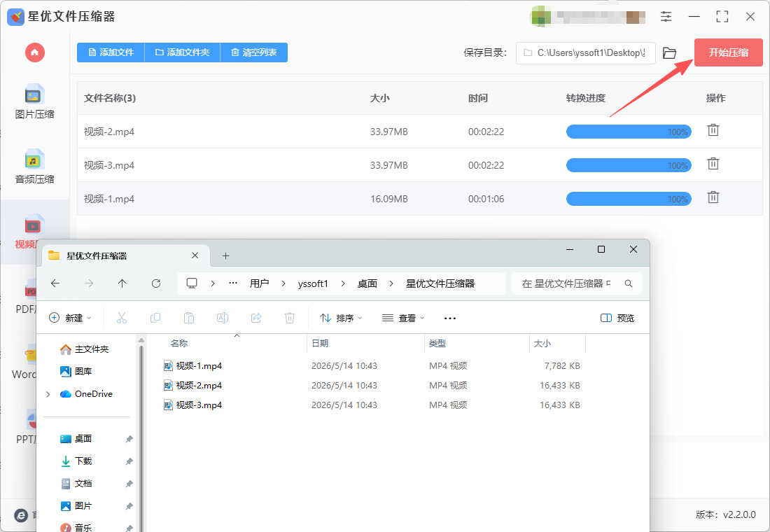Click the progress bar of 视频-1.mp4
The height and width of the screenshot is (532, 770).
(629, 199)
